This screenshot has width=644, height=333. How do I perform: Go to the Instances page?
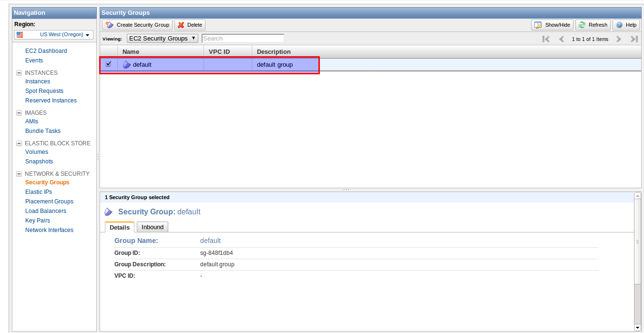[x=38, y=81]
